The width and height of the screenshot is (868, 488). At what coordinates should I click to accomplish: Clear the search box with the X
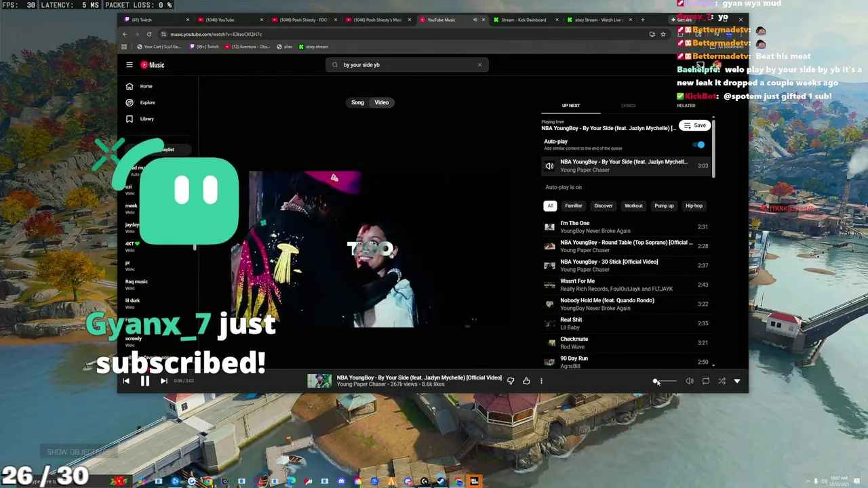point(479,65)
